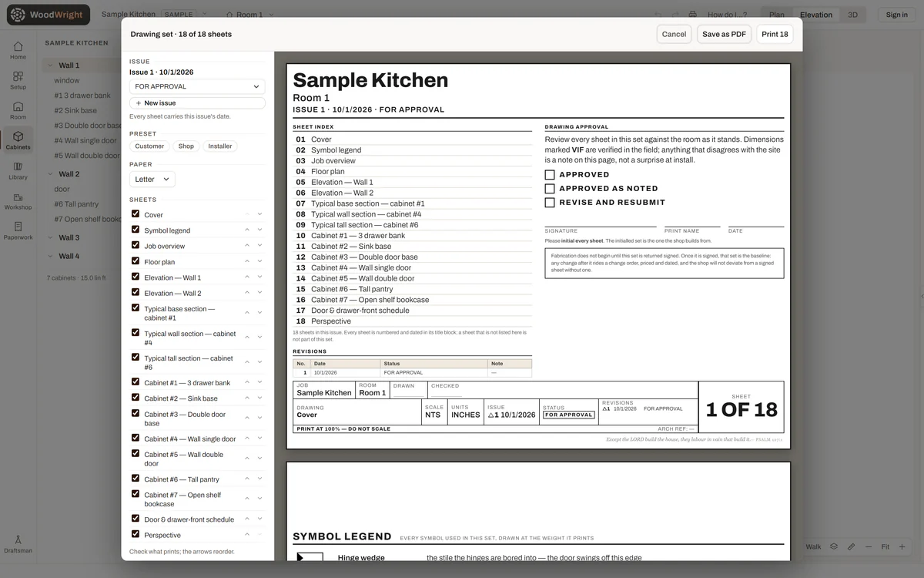Select #1 3 drawer bank tree item
Screen dimensions: 924x578
click(82, 96)
